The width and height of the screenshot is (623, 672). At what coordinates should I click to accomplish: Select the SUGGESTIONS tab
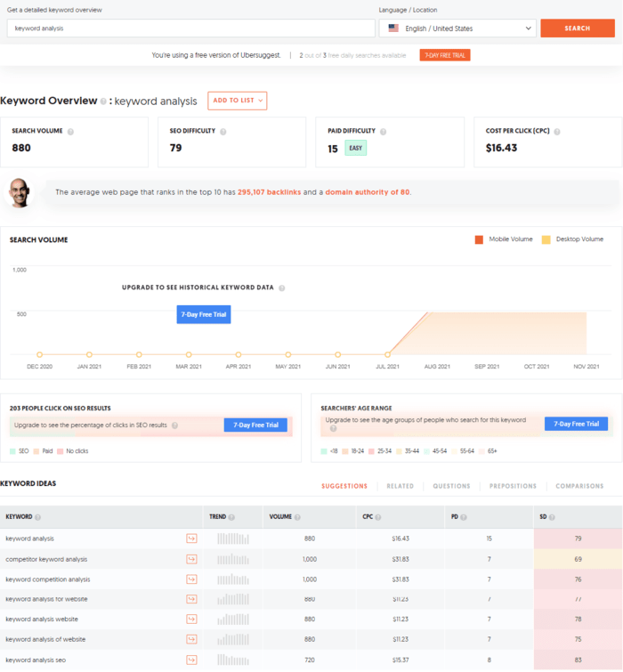coord(344,486)
